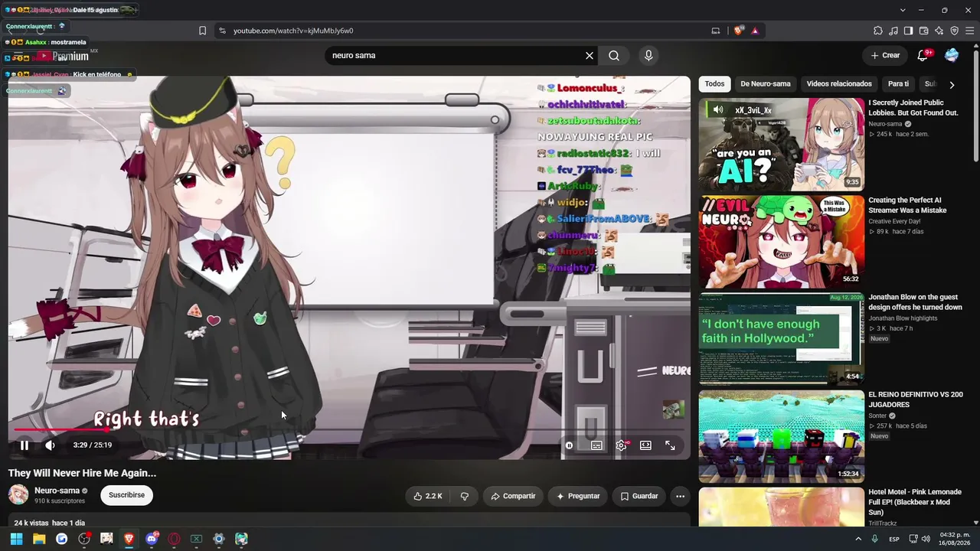Open the Brave VPN shield icon
This screenshot has width=980, height=551.
point(955,31)
